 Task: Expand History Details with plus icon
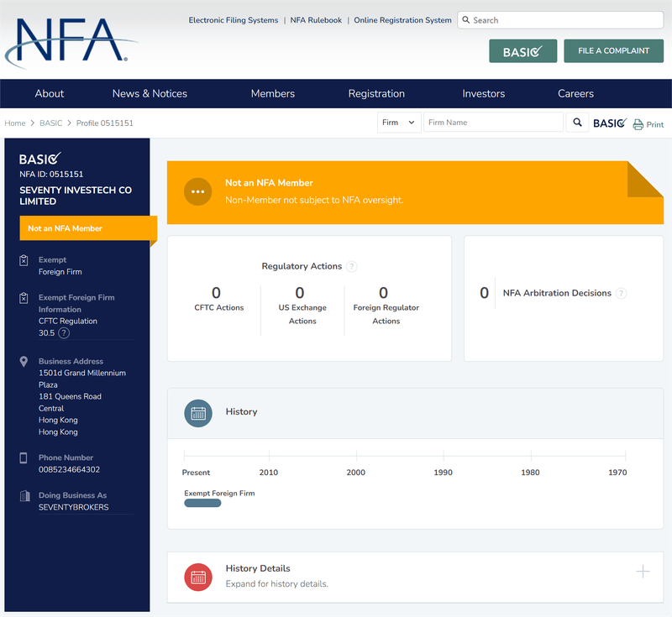coord(643,571)
